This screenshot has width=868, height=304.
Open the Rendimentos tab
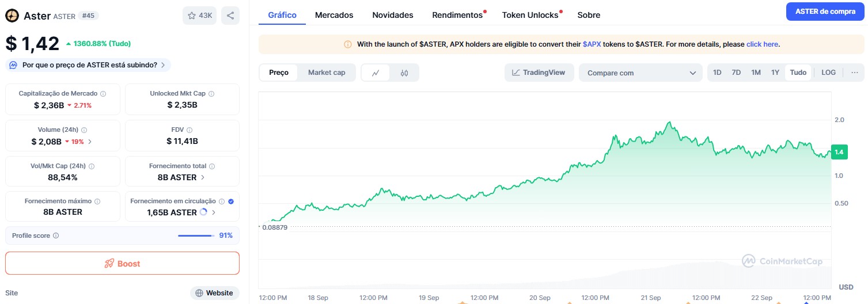(x=457, y=15)
